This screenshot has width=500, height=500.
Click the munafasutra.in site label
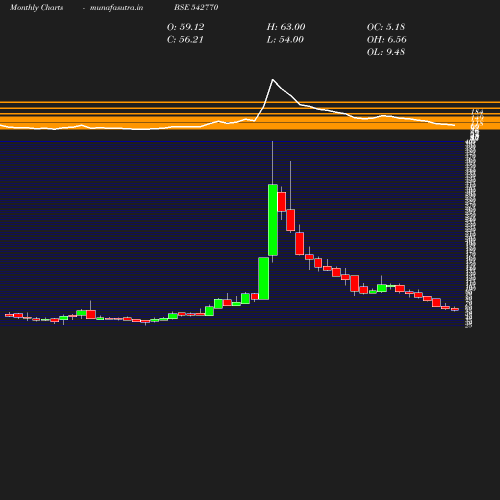point(116,8)
